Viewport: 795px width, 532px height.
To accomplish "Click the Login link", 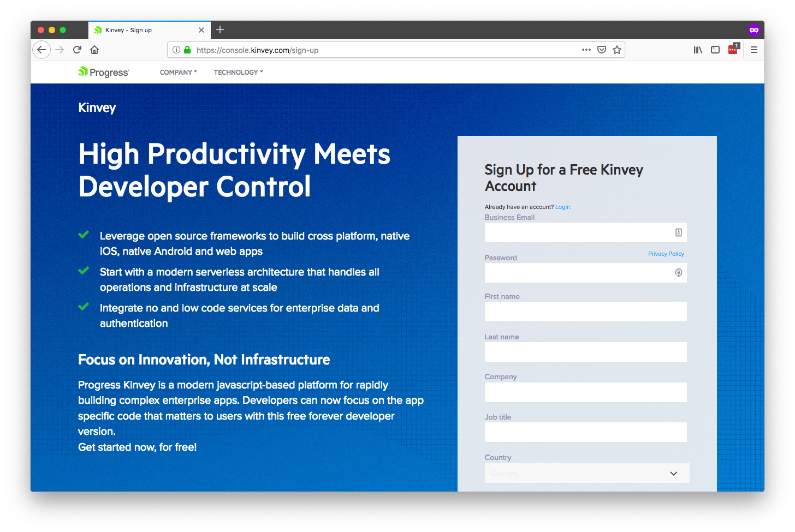I will pyautogui.click(x=562, y=207).
